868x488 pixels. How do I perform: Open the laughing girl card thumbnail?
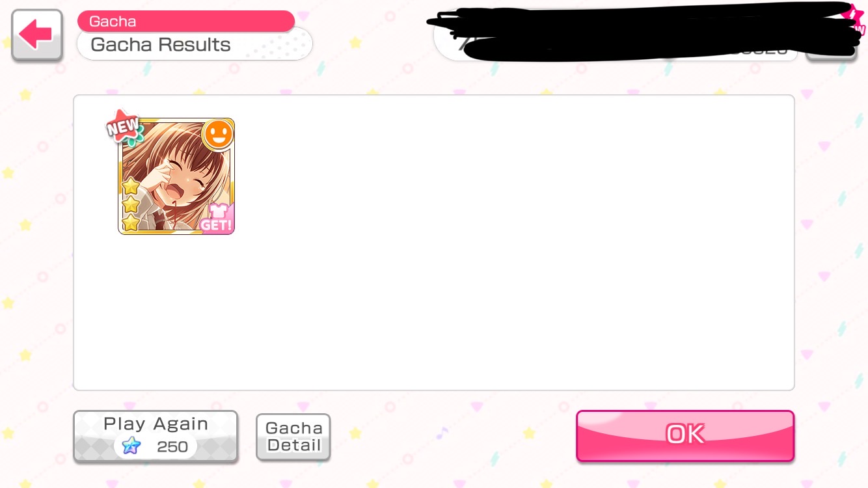coord(176,176)
